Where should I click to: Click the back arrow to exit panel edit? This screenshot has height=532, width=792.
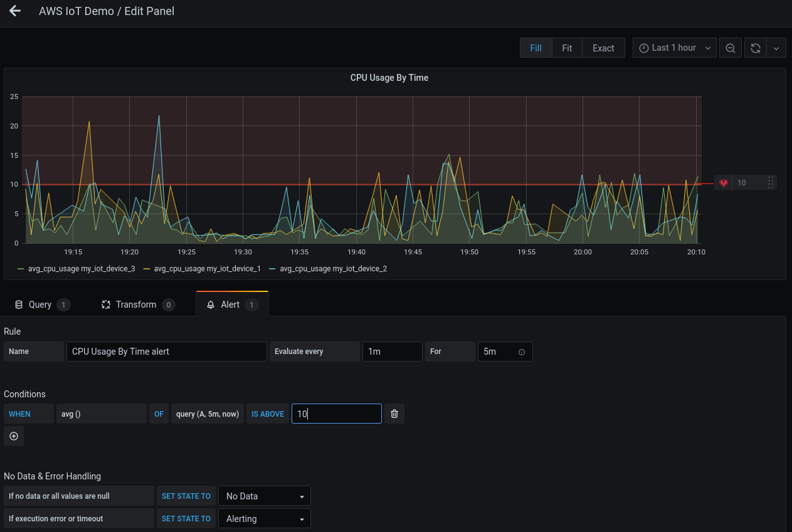click(14, 11)
